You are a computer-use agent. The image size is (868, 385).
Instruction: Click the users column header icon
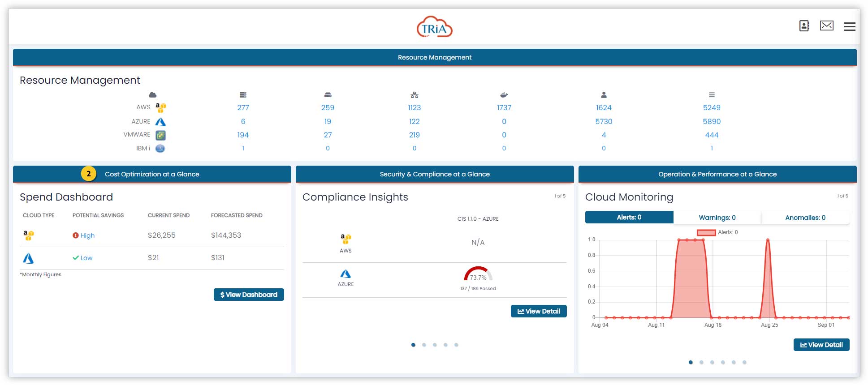[x=604, y=95]
